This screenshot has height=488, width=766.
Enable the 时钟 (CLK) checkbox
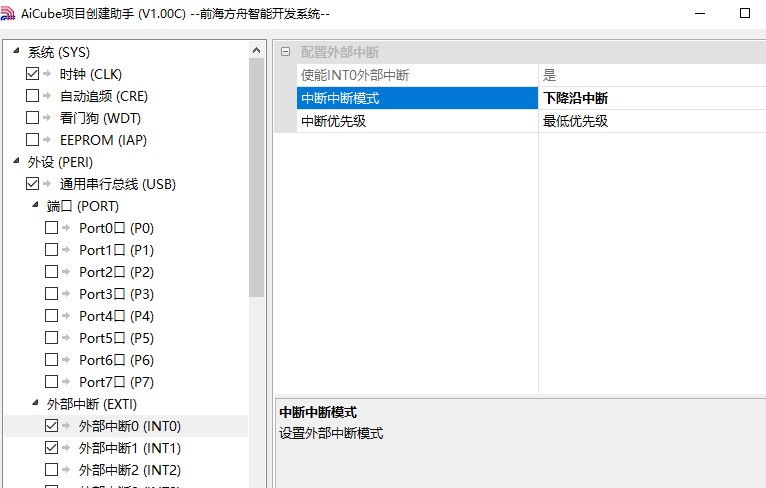32,74
